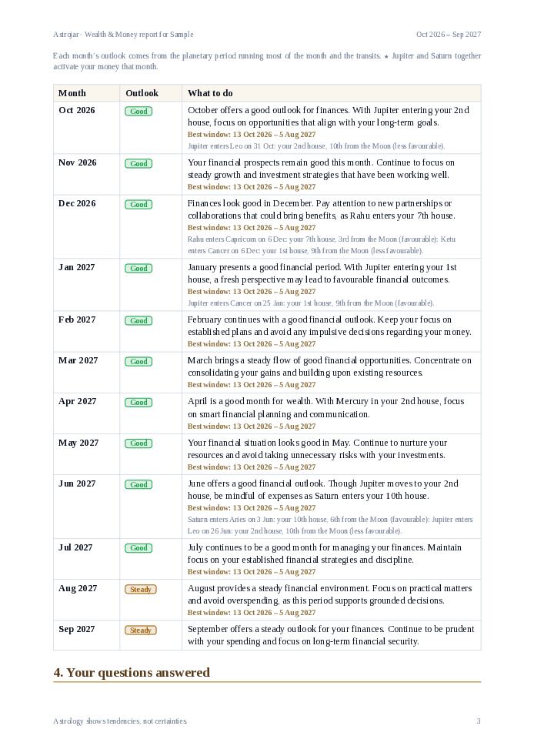Select the Apr 2027 month cell
This screenshot has height=756, width=534.
[86, 413]
